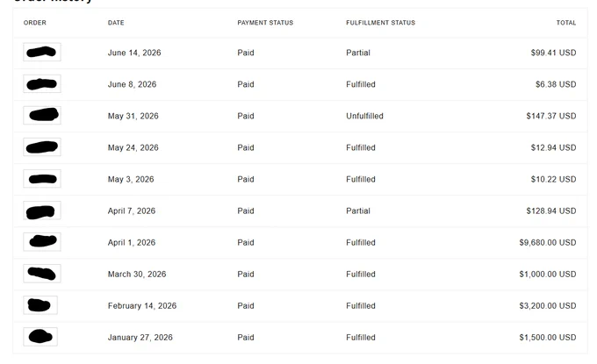The width and height of the screenshot is (597, 364).
Task: Click the TOTAL column header
Action: click(566, 23)
